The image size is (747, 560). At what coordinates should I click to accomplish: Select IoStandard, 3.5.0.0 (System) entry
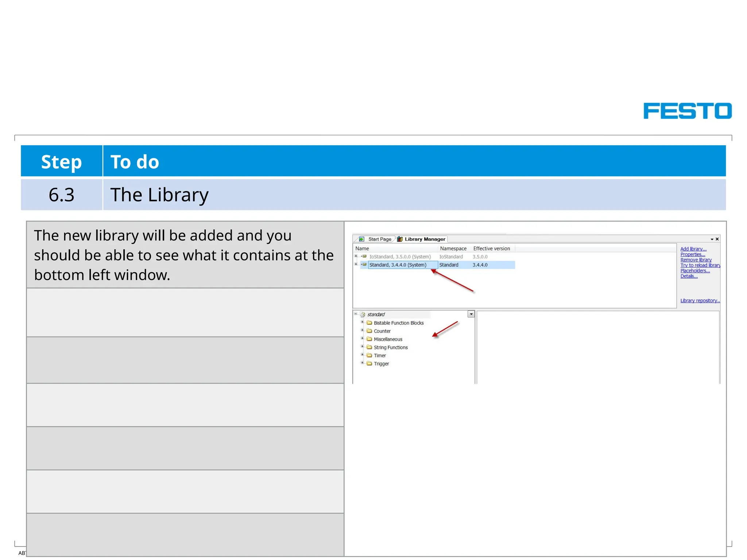[400, 257]
